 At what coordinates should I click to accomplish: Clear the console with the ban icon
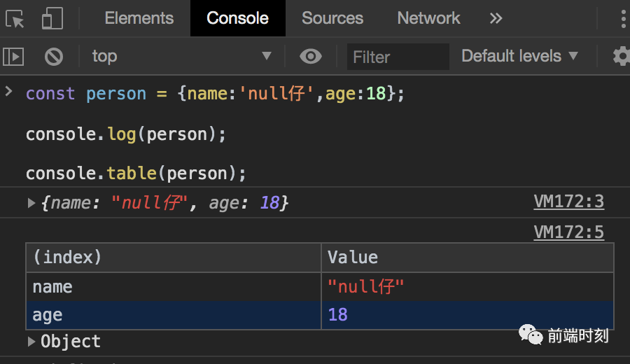[54, 56]
